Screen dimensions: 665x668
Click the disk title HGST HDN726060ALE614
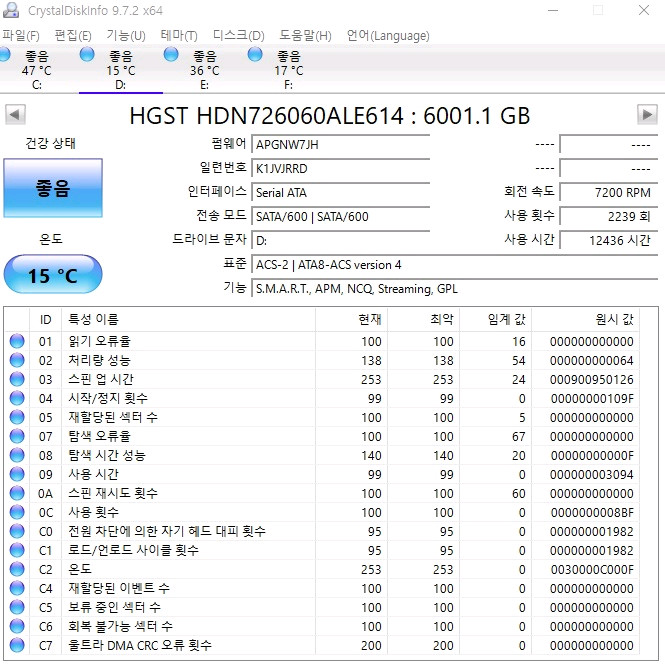[329, 115]
